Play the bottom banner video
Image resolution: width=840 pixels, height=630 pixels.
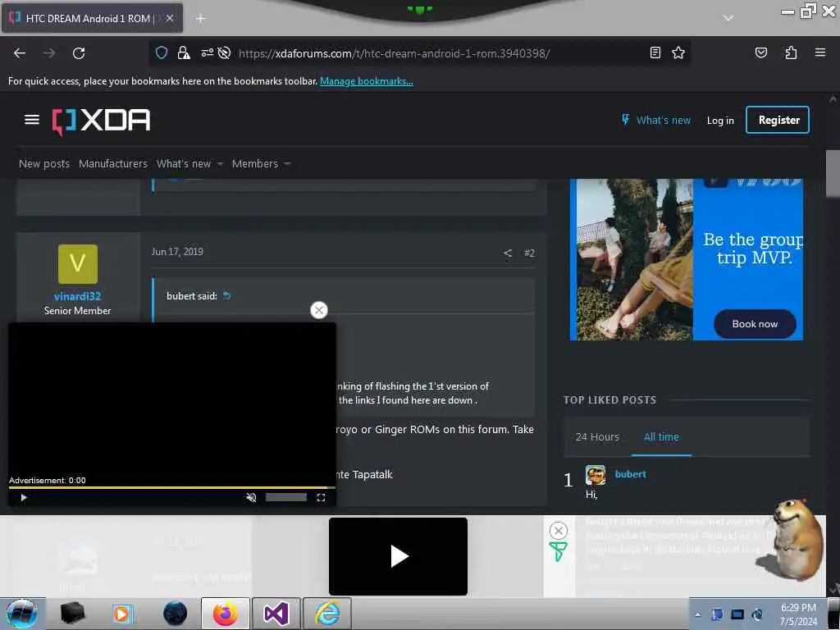[398, 556]
